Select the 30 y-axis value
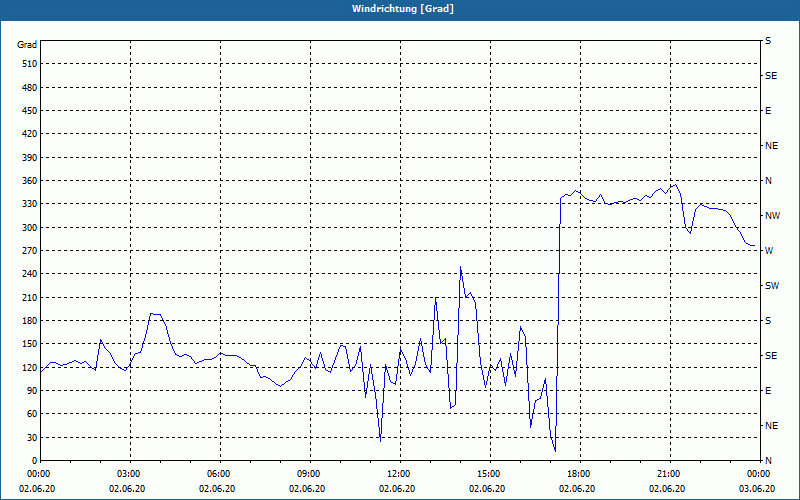Viewport: 800px width, 500px height. [32, 437]
